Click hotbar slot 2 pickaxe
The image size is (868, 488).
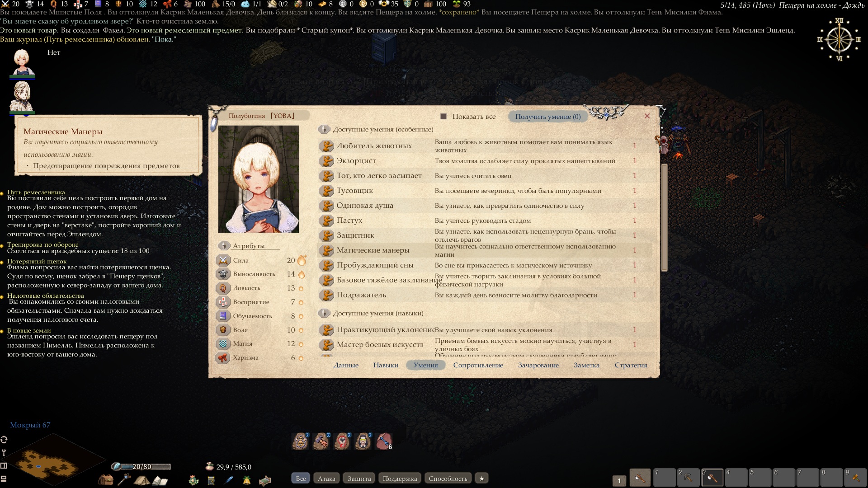[x=688, y=478]
